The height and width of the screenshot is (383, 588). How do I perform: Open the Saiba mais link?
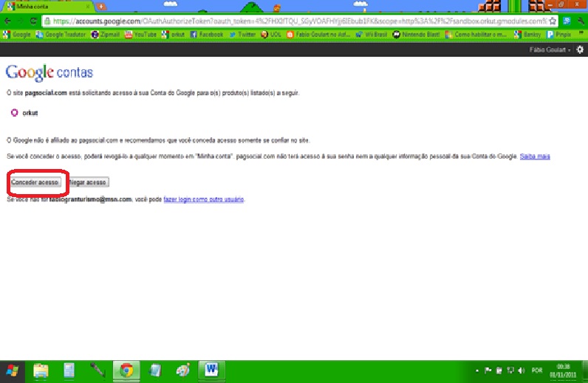tap(535, 156)
